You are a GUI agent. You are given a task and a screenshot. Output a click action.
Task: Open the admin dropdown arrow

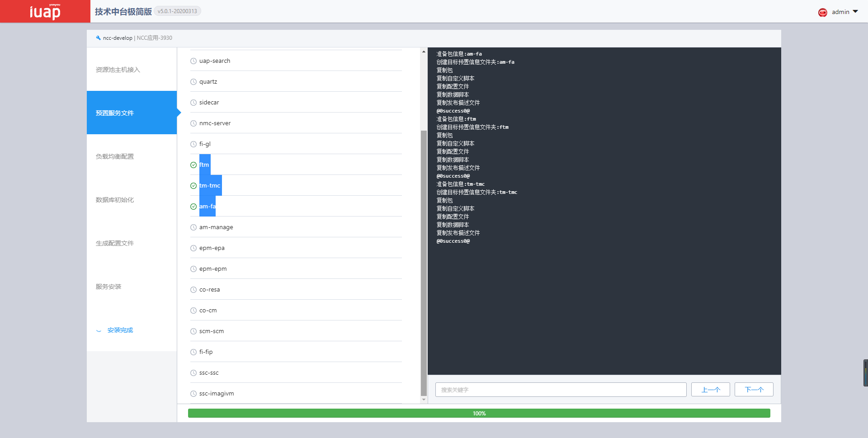(855, 12)
